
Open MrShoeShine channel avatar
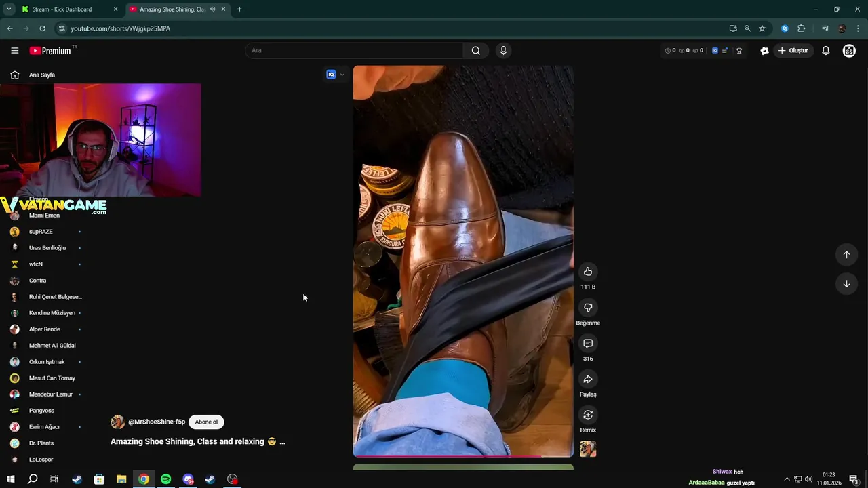[117, 422]
